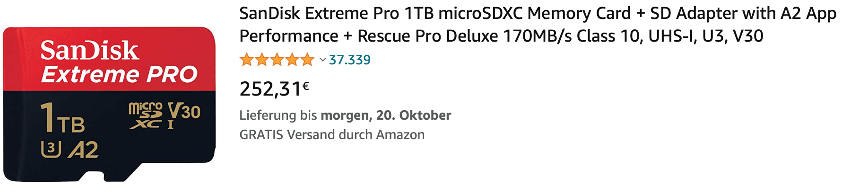Open the SanDisk Extreme Pro 1TB title link
The height and width of the screenshot is (194, 868).
538,14
